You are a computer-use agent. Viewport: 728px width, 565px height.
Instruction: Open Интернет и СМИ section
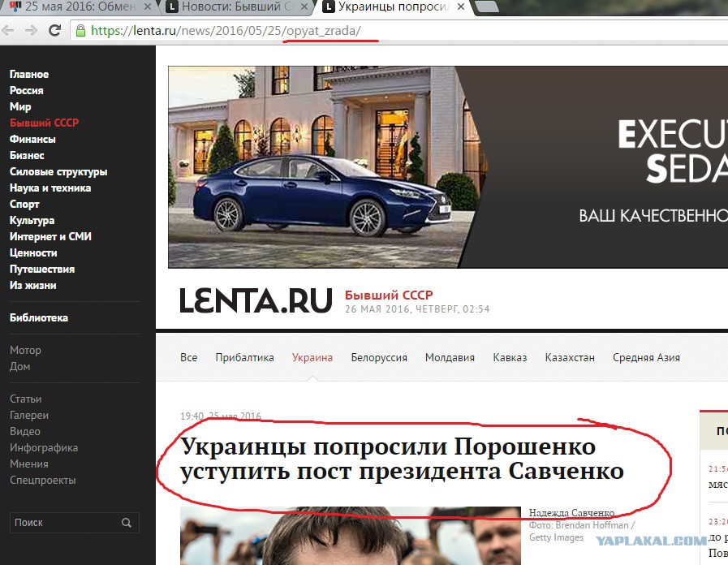(x=50, y=237)
